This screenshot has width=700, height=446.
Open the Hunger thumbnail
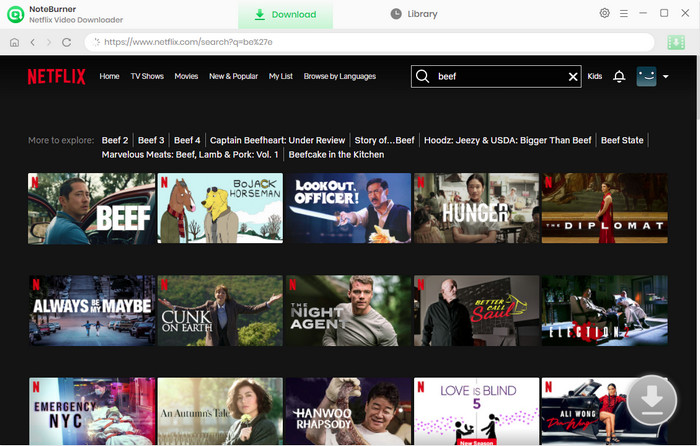coord(476,208)
